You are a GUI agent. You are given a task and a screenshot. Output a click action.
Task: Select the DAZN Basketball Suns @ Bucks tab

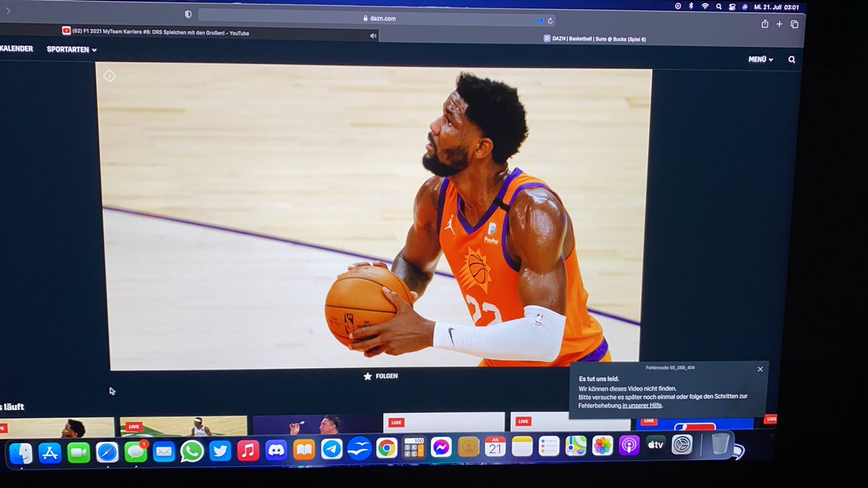click(x=595, y=39)
